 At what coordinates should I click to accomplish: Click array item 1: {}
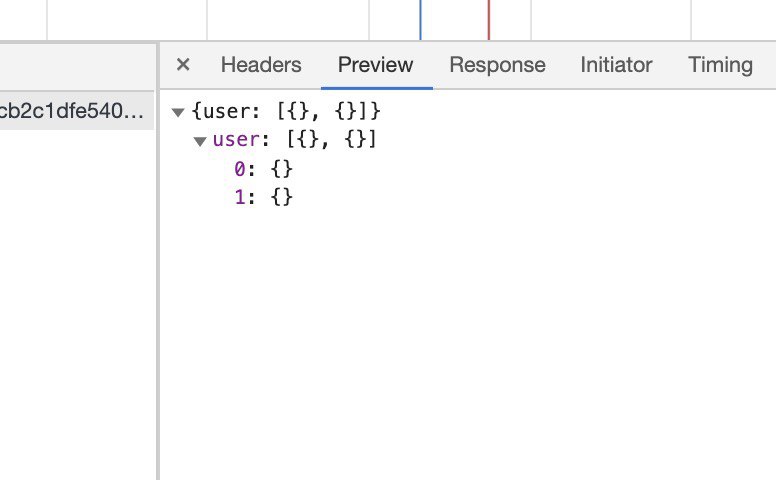coord(263,197)
